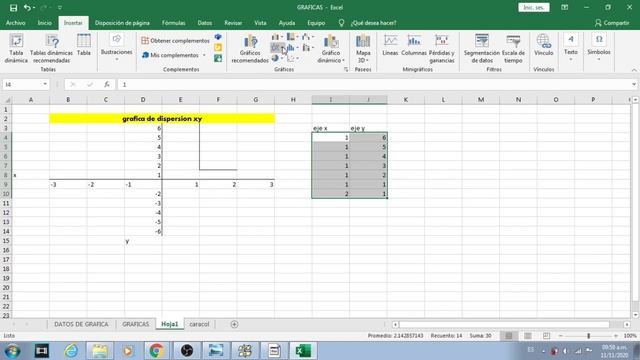This screenshot has height=360, width=640.
Task: Insert Pérdidas y ganancias sparkline
Action: 442,49
